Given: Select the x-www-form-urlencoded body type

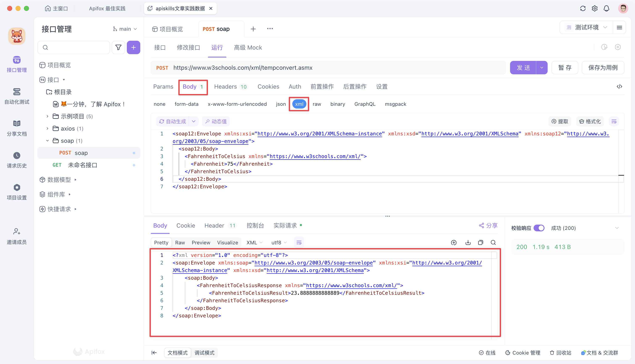Looking at the screenshot, I should pyautogui.click(x=237, y=104).
